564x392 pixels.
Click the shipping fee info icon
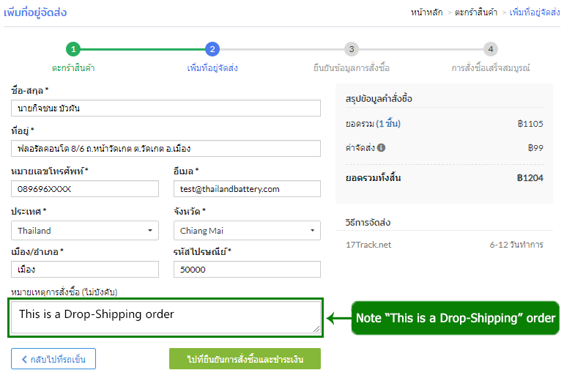click(x=382, y=147)
